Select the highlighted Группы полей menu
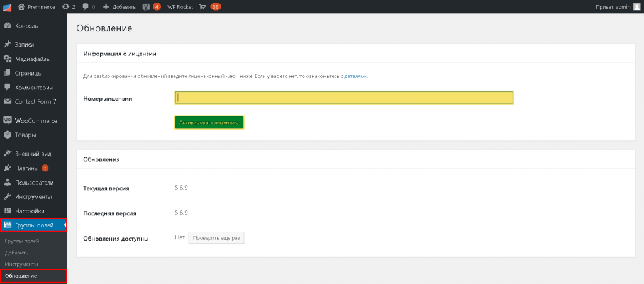The width and height of the screenshot is (644, 284). point(33,225)
